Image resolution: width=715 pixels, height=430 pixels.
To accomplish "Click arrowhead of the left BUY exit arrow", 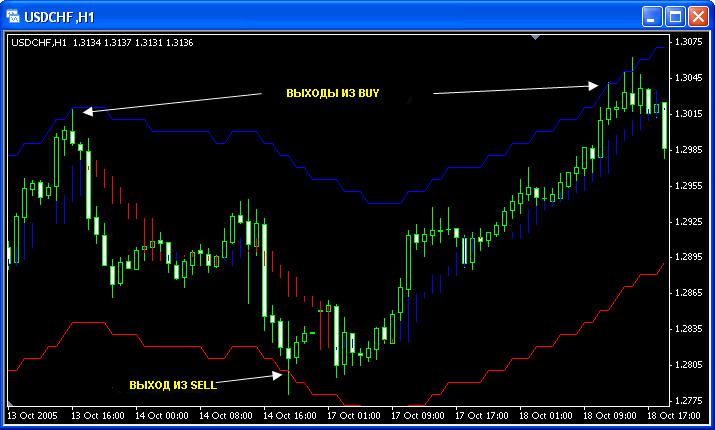I will pyautogui.click(x=87, y=111).
